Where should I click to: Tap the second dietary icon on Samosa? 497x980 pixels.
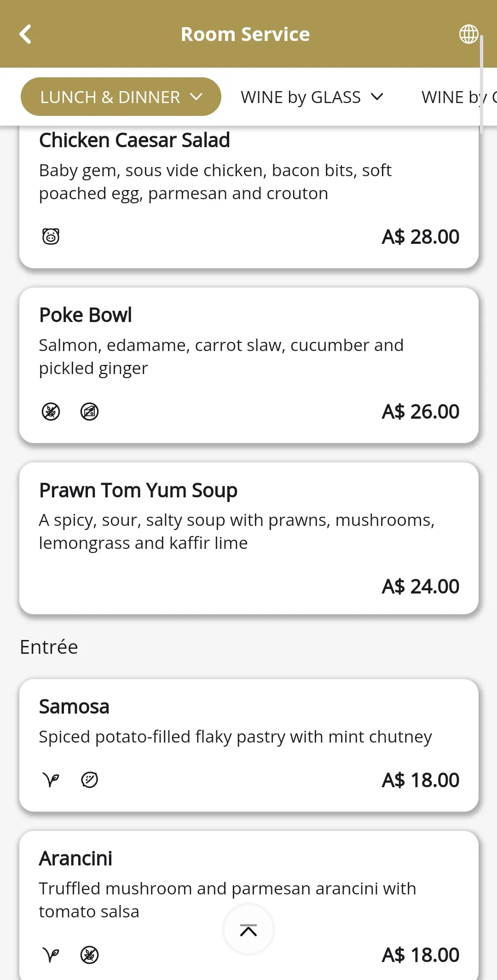89,780
